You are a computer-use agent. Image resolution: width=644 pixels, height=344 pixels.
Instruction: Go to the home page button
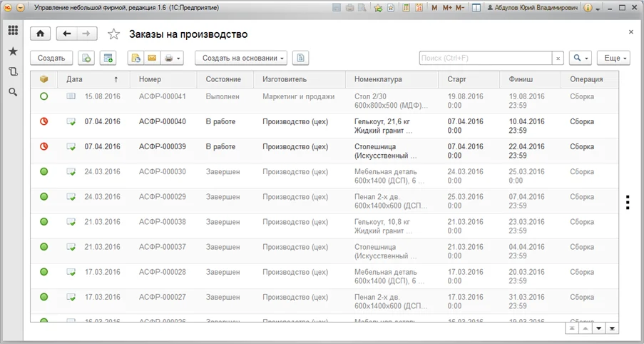pyautogui.click(x=40, y=34)
